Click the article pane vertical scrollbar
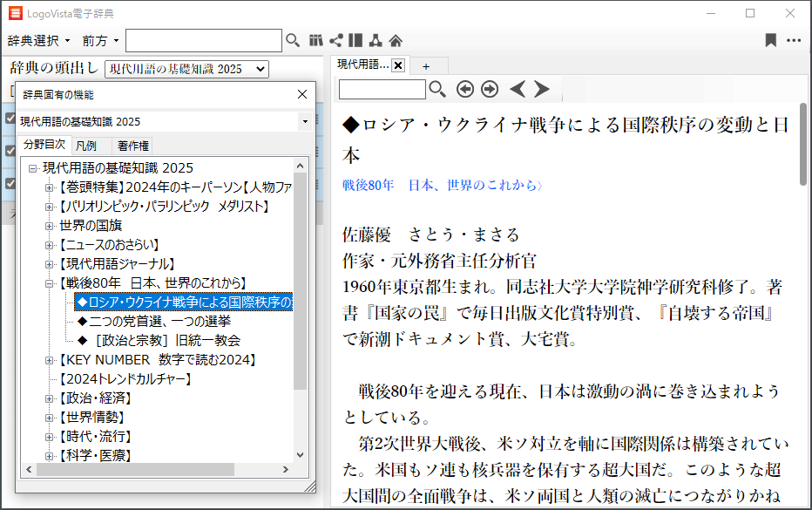 click(x=802, y=157)
